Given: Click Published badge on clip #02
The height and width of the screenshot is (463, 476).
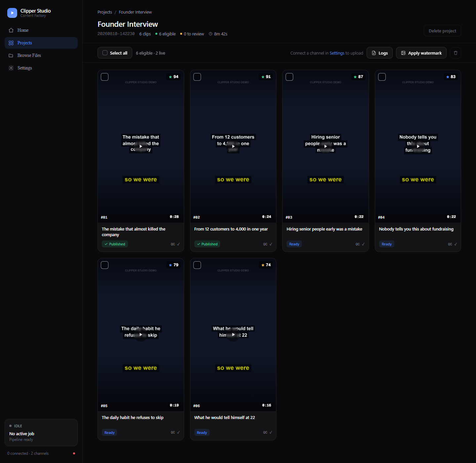Looking at the screenshot, I should pyautogui.click(x=207, y=244).
